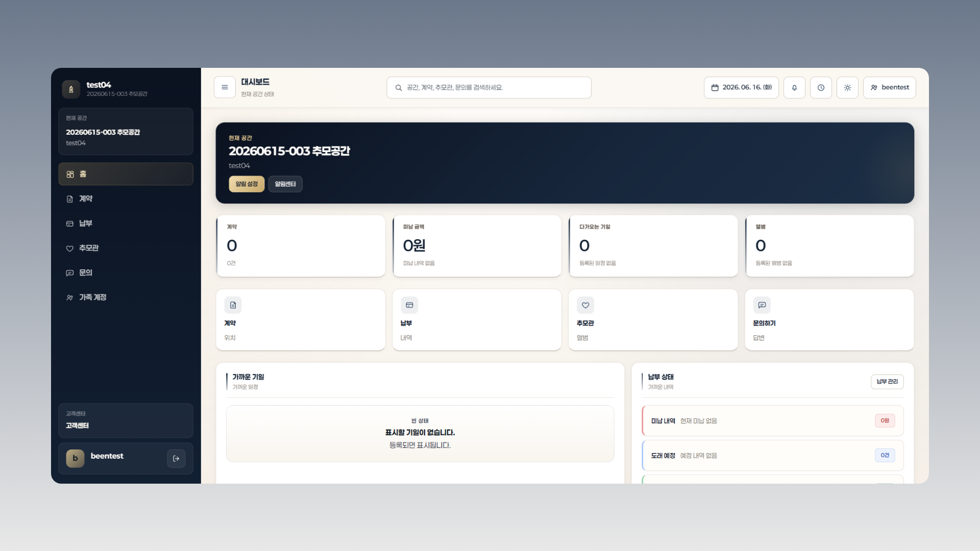This screenshot has height=551, width=980.
Task: Click the 문의하기 답변 shortcut chat icon
Action: click(x=762, y=305)
